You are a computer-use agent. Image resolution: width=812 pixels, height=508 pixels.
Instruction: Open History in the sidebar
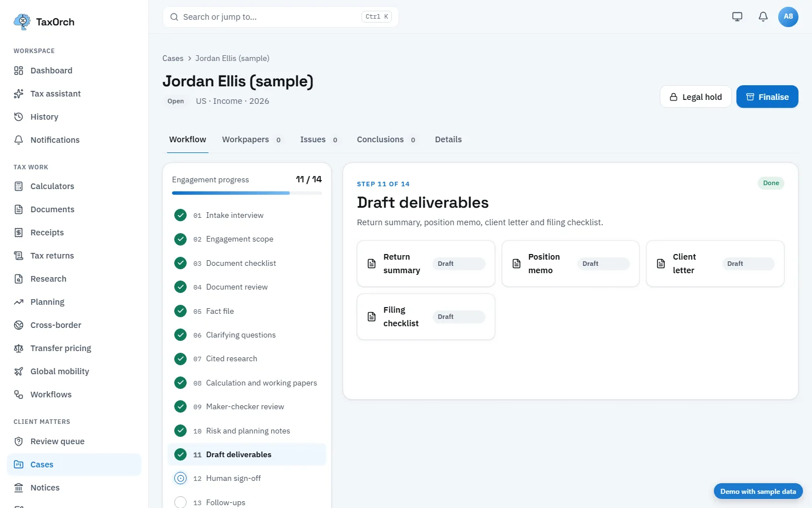click(74, 117)
